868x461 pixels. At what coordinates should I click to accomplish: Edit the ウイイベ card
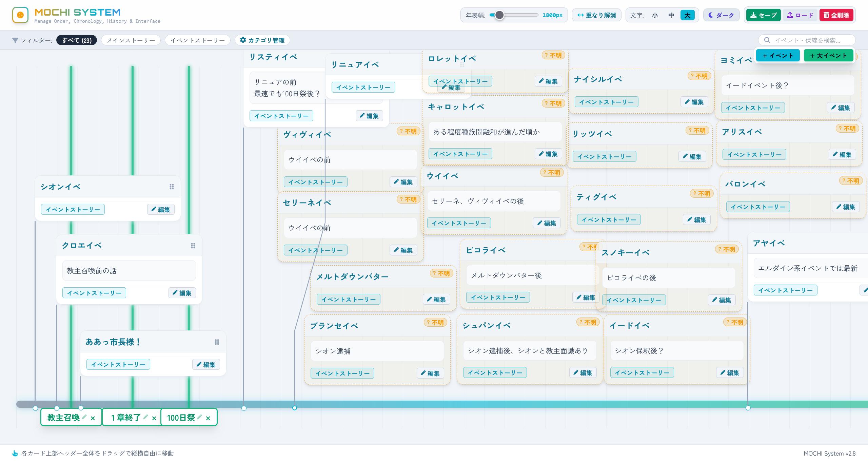pos(547,223)
